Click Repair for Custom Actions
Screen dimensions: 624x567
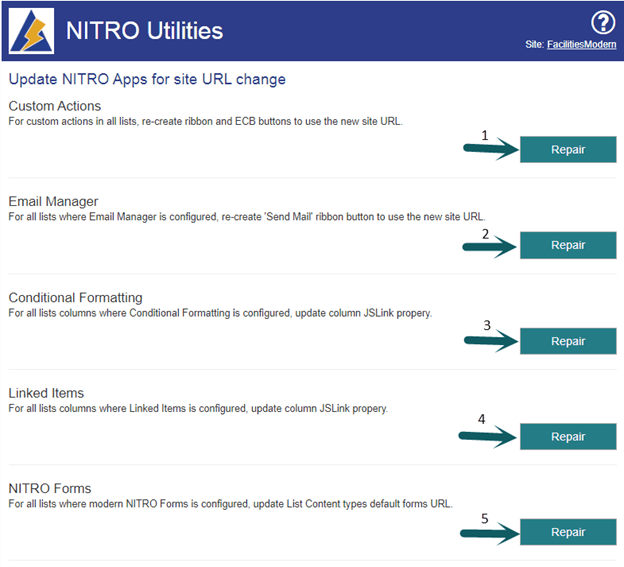568,150
